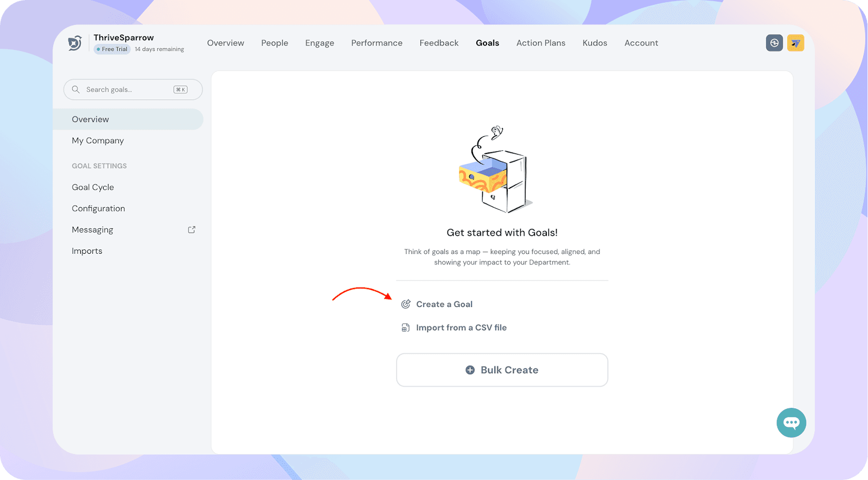Select Import from a CSV file
Viewport: 868px width, 480px height.
461,328
